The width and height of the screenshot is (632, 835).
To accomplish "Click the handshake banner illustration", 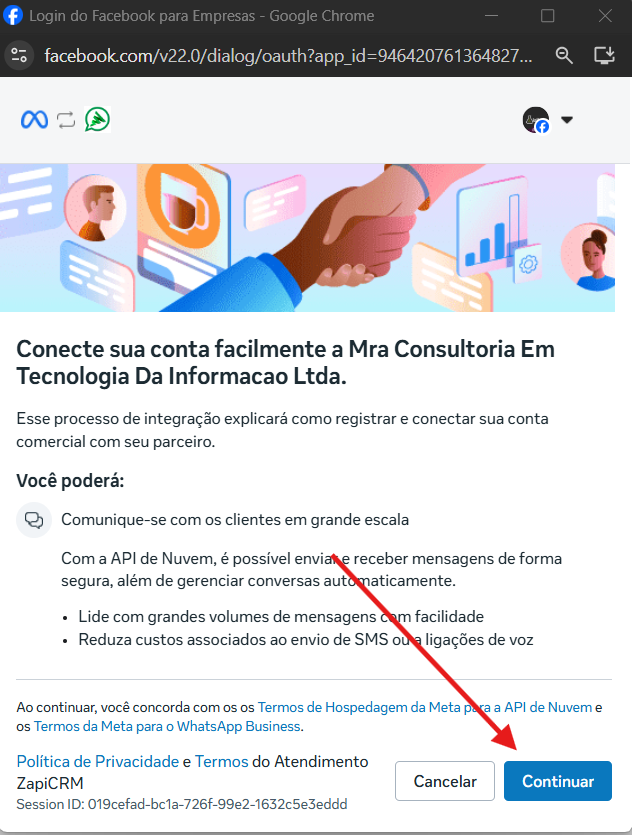I will tap(307, 238).
